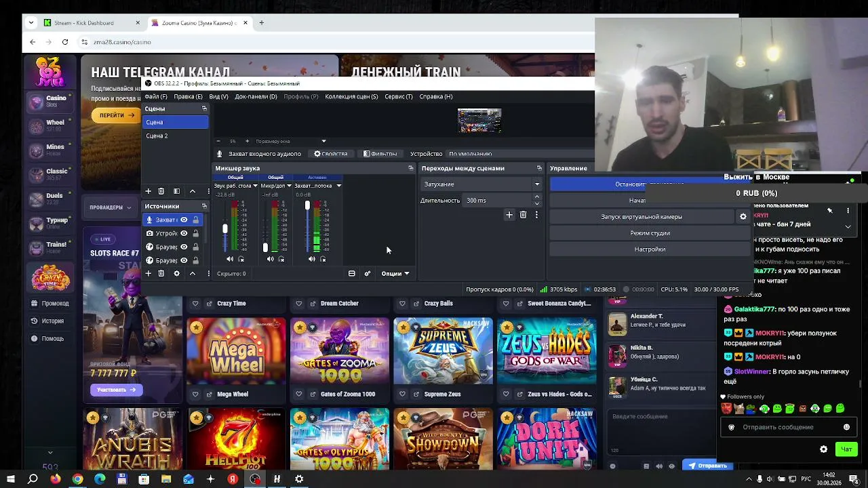Remove scene transition with trash icon
Image resolution: width=868 pixels, height=488 pixels.
[523, 215]
